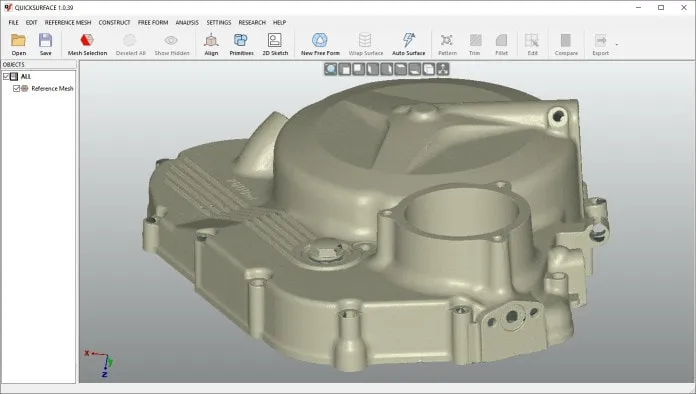
Task: Open the CONSTRUCT menu
Action: click(115, 22)
